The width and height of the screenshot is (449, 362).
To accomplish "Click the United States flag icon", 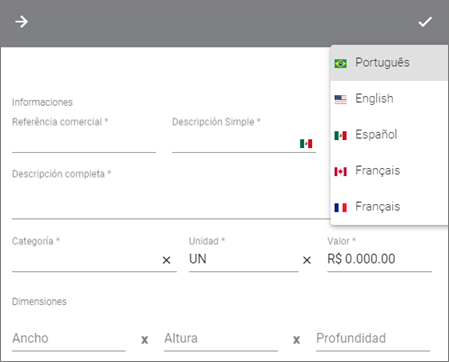I will pos(340,99).
